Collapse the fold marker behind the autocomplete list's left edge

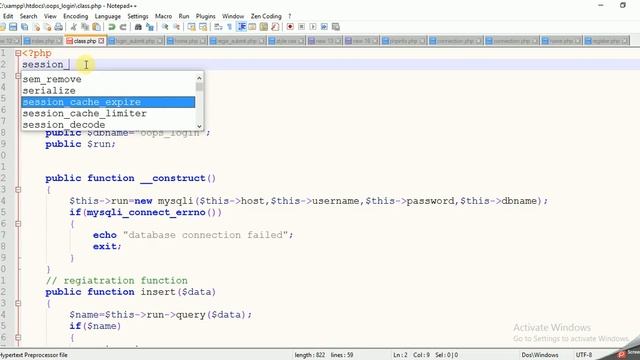pyautogui.click(x=18, y=76)
